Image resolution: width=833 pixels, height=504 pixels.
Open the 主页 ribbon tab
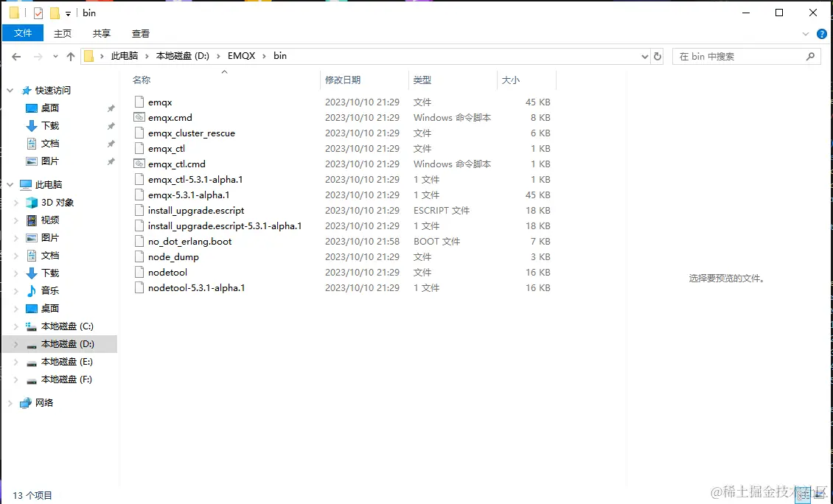pyautogui.click(x=62, y=33)
